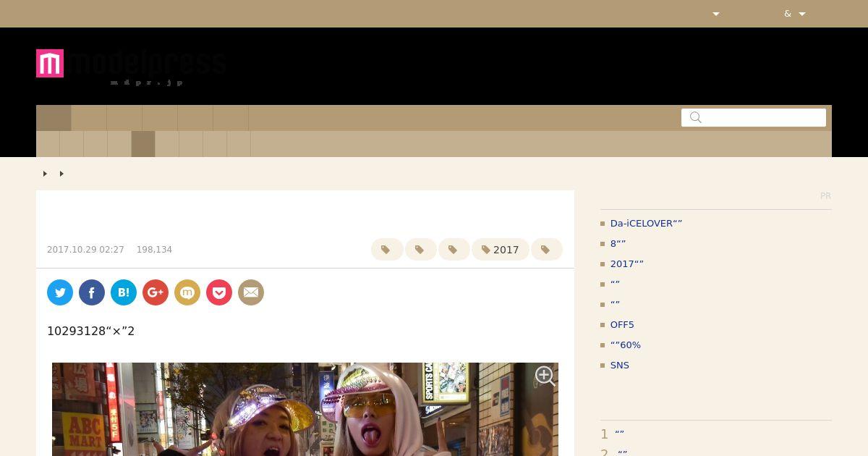Open the OFF5 sidebar link

point(622,325)
